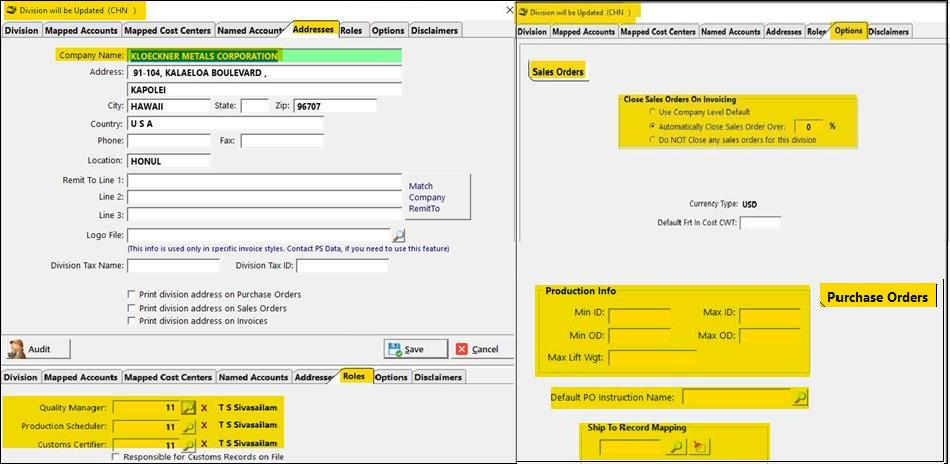Image resolution: width=950 pixels, height=464 pixels.
Task: Close the left Division window
Action: pos(510,10)
